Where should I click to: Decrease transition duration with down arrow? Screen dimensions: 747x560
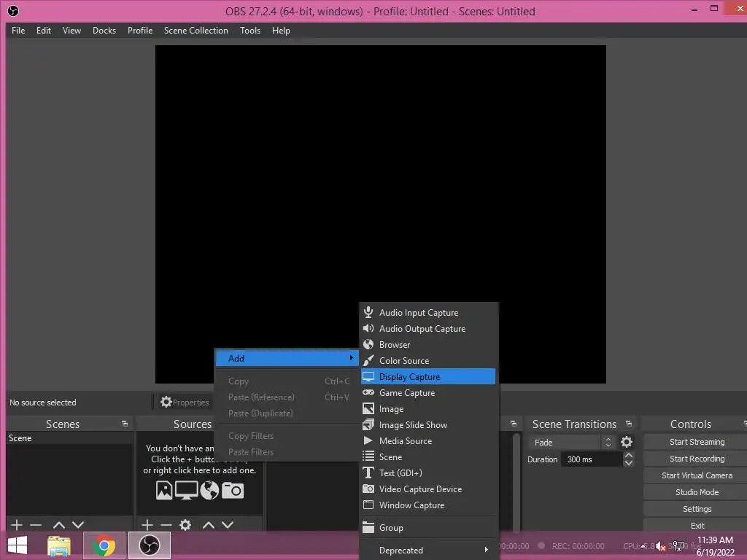[628, 463]
